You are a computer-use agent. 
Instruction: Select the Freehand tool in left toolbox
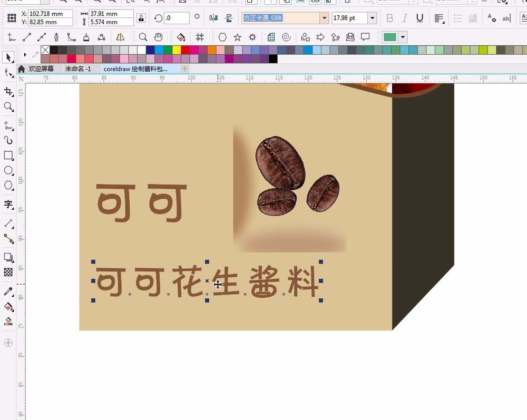coord(8,125)
